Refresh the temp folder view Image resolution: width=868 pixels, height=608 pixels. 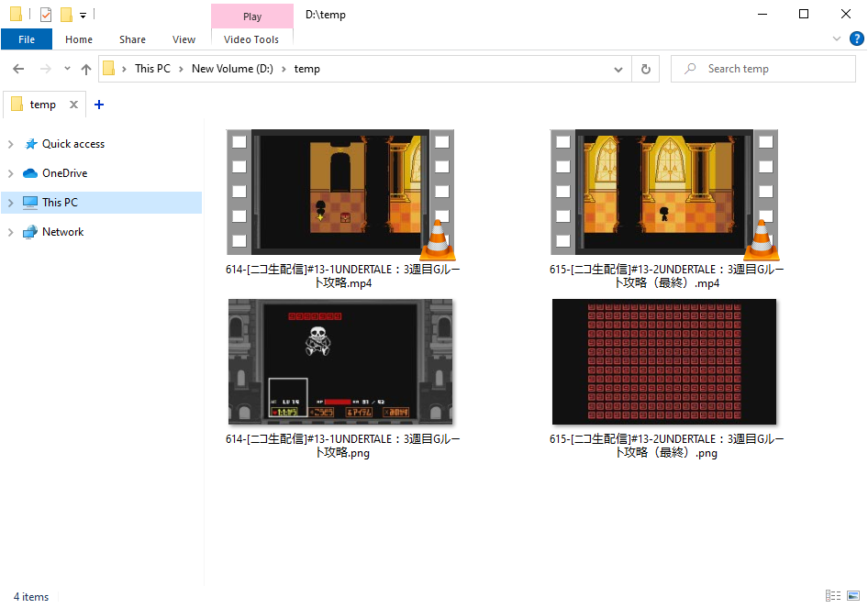pyautogui.click(x=645, y=68)
